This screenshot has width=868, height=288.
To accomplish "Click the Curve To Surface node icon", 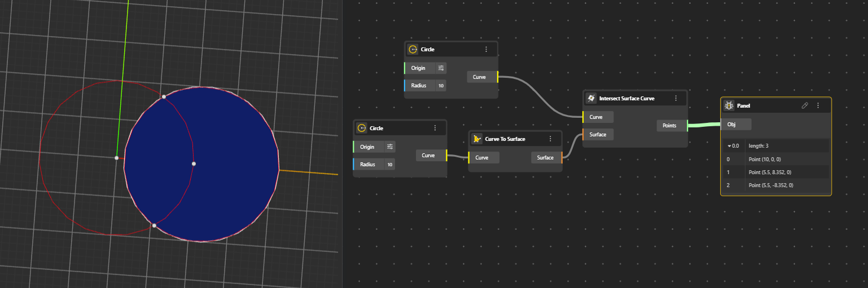I will point(477,139).
